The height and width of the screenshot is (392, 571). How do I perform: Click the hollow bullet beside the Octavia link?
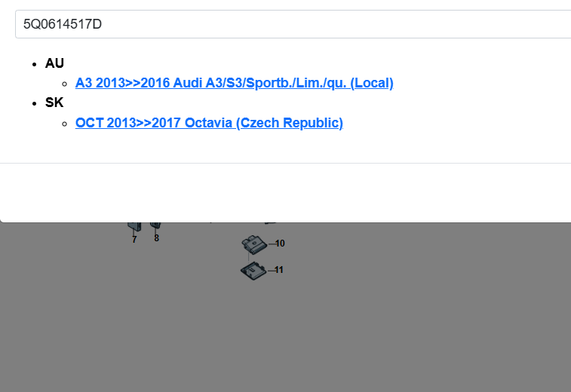click(x=66, y=123)
